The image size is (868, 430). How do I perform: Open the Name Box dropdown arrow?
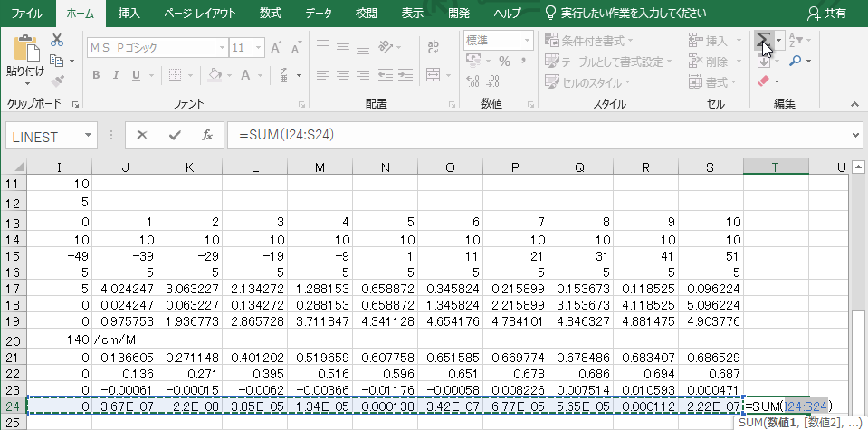click(x=88, y=136)
